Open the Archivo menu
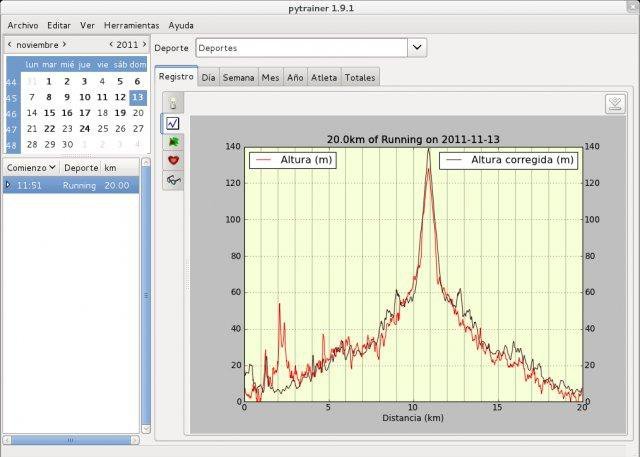The width and height of the screenshot is (640, 457). tap(22, 24)
